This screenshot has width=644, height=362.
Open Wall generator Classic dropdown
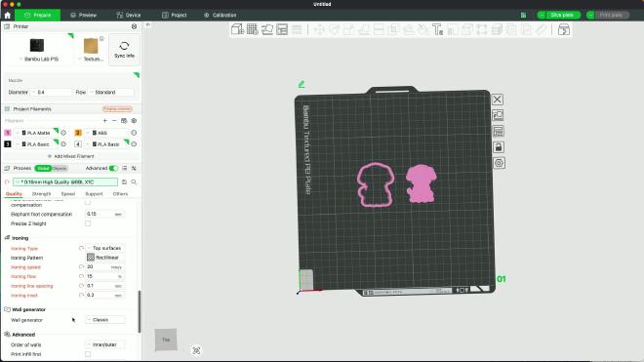coord(105,320)
